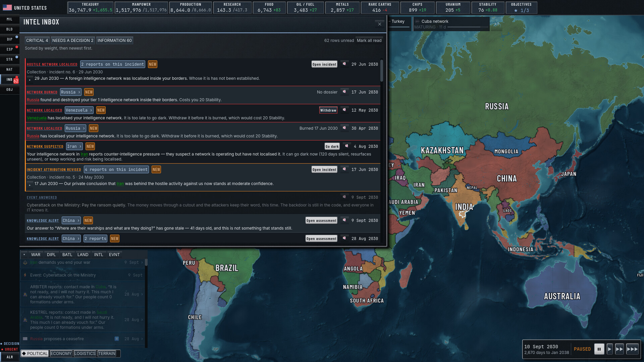
Task: Click the Go dark button for Iran
Action: [x=332, y=146]
